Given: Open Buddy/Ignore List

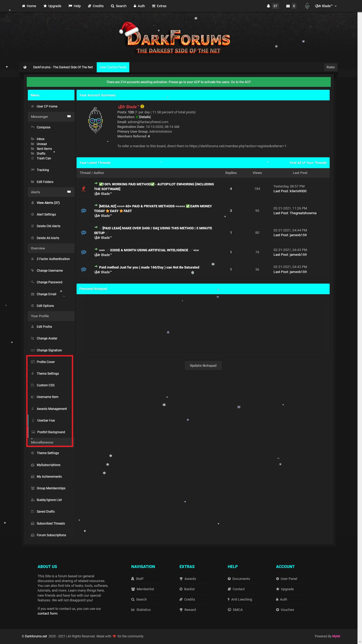Looking at the screenshot, I should [49, 500].
